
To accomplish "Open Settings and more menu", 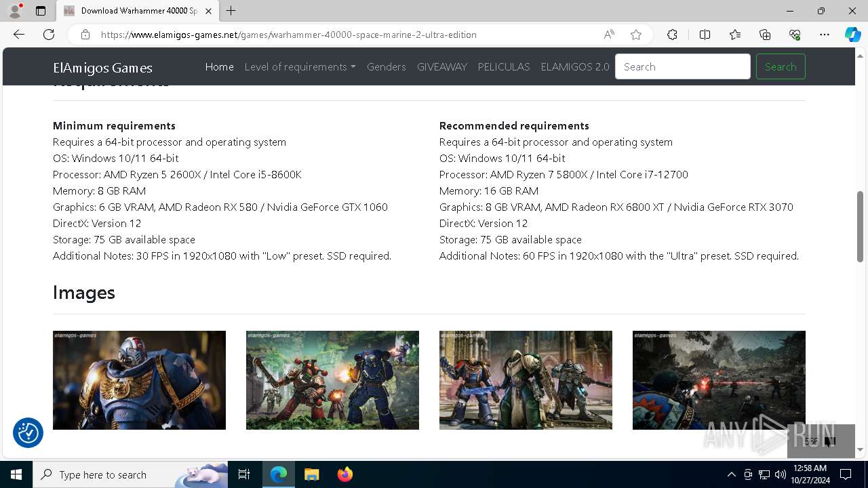I will 825,35.
